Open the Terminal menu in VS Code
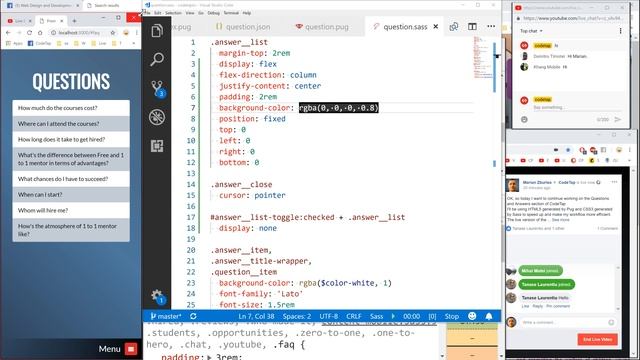Screen dimensions: 640x360 [231, 13]
